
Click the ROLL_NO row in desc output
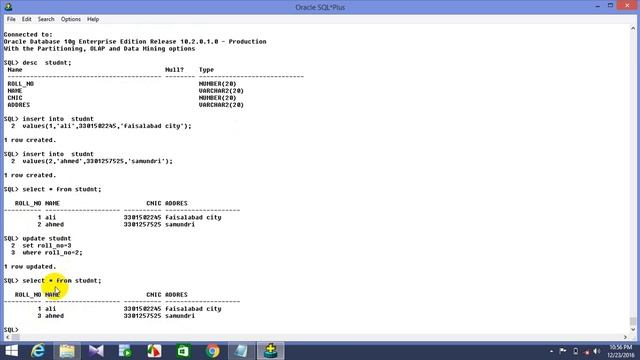click(126, 84)
